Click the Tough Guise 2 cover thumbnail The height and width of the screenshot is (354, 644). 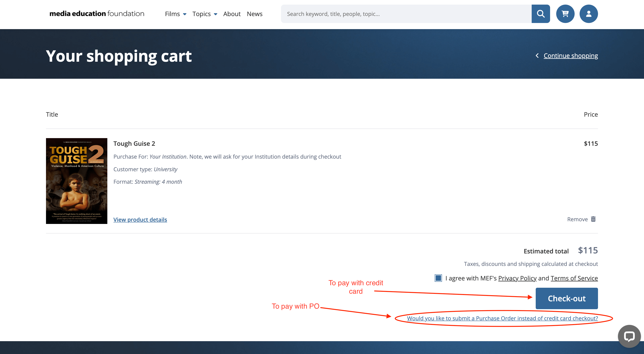coord(76,181)
